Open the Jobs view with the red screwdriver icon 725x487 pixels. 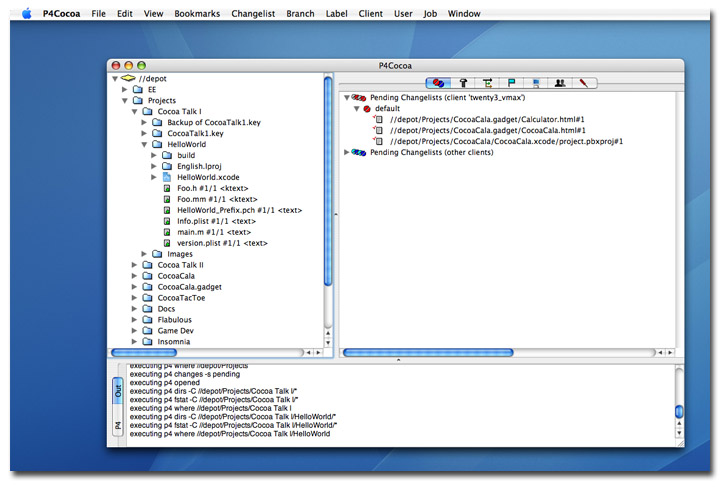584,83
